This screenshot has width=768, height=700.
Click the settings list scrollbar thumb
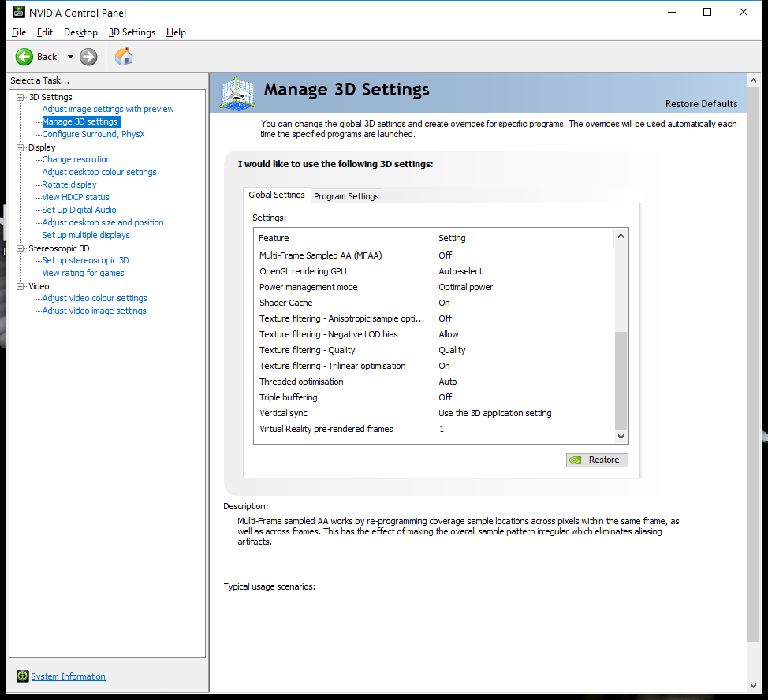621,381
